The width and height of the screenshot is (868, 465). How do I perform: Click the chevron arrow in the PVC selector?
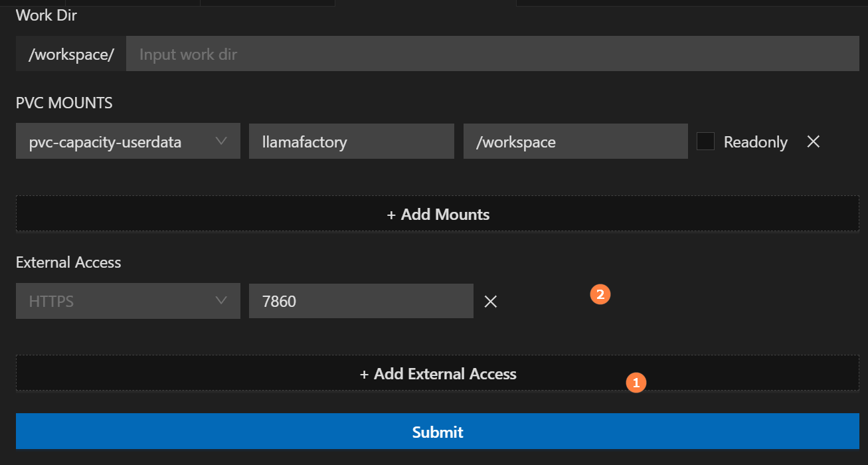coord(221,141)
